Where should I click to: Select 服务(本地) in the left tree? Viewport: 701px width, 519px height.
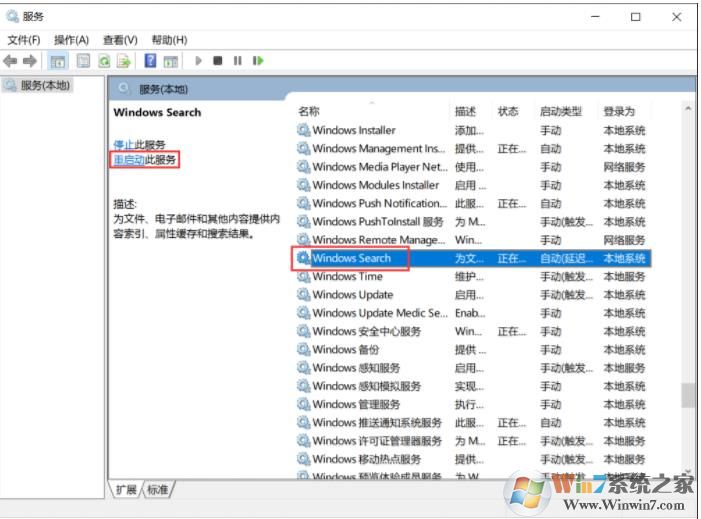[38, 85]
